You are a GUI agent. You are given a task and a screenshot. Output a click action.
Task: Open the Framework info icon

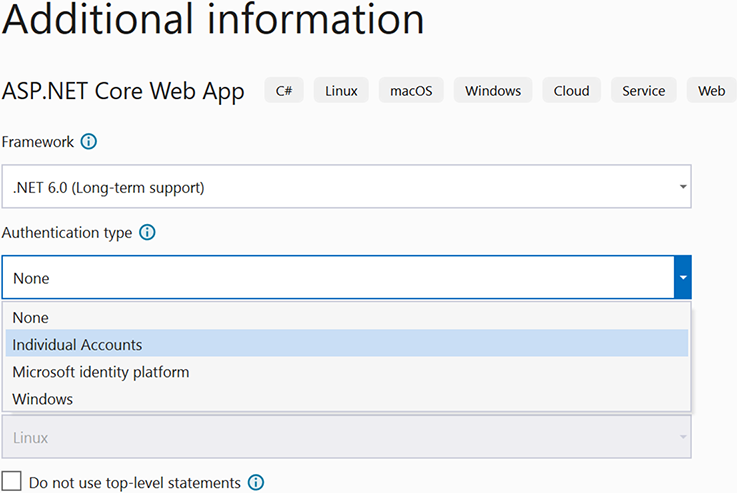[x=88, y=141]
